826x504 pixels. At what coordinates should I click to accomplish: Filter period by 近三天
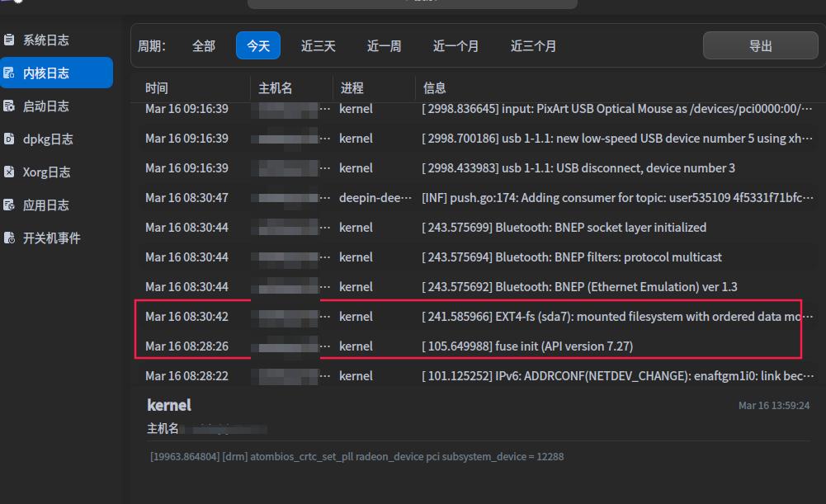[319, 46]
